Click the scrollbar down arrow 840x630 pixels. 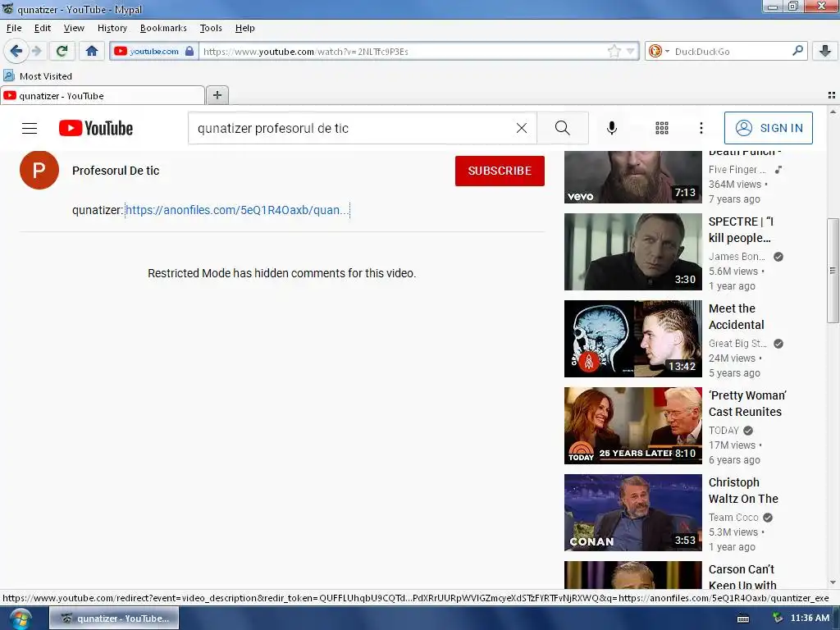(x=833, y=583)
